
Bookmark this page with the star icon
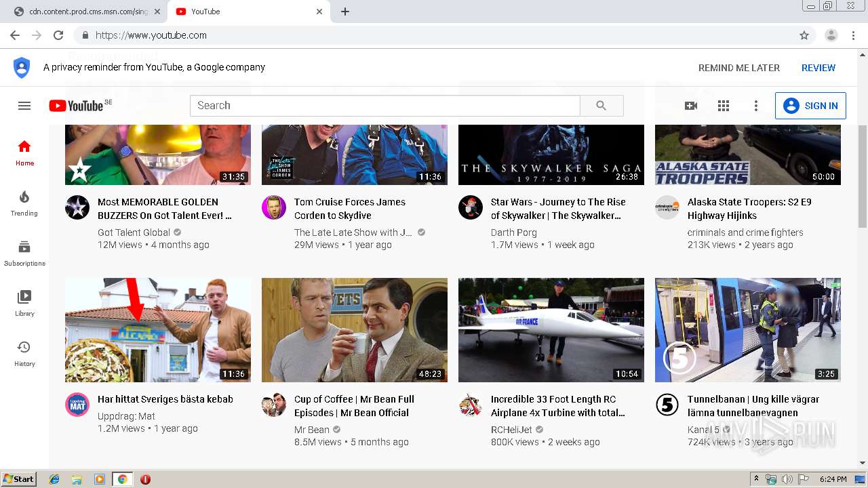tap(804, 35)
